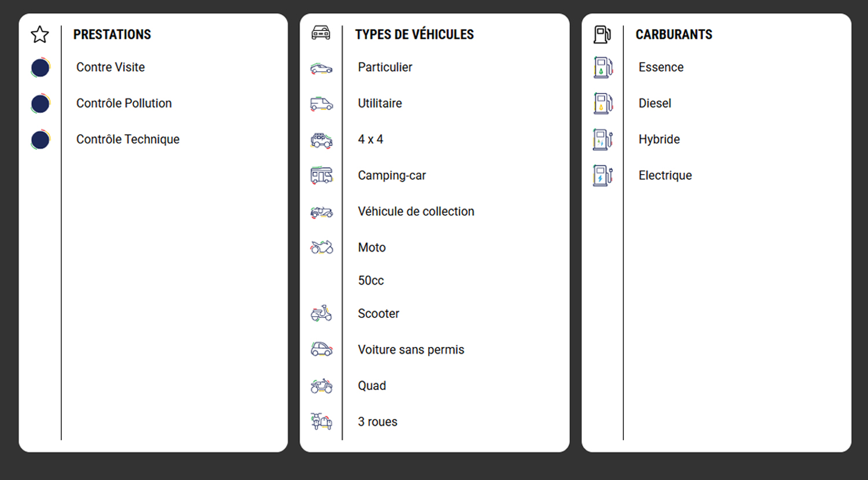Select the 3 roues three-wheeler icon
Viewport: 868px width, 480px height.
coord(321,422)
